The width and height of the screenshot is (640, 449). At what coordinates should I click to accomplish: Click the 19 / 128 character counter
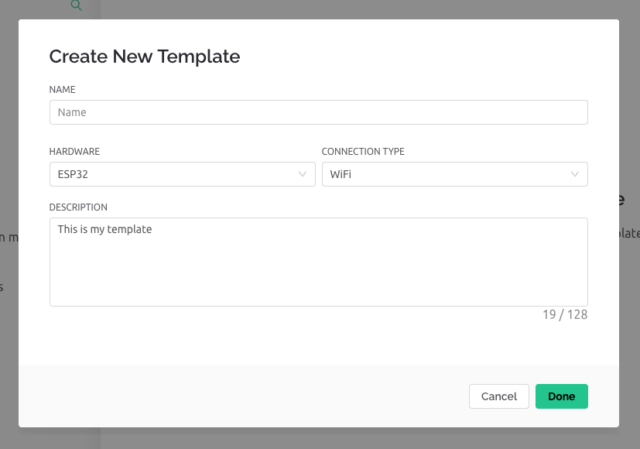(x=565, y=314)
